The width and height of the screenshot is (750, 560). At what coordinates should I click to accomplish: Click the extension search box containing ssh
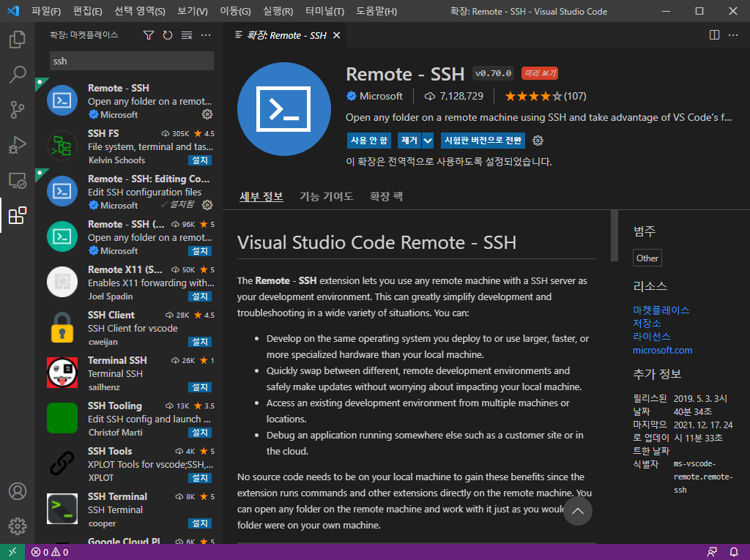coord(132,61)
